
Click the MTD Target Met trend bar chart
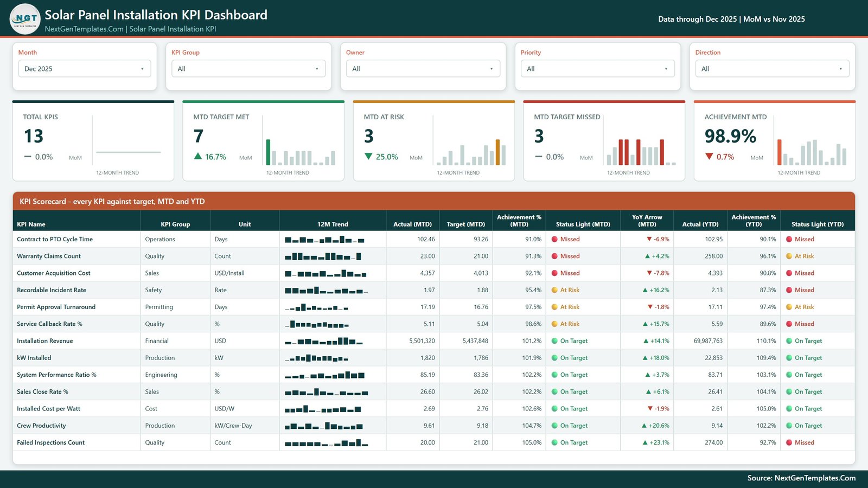[x=301, y=152]
